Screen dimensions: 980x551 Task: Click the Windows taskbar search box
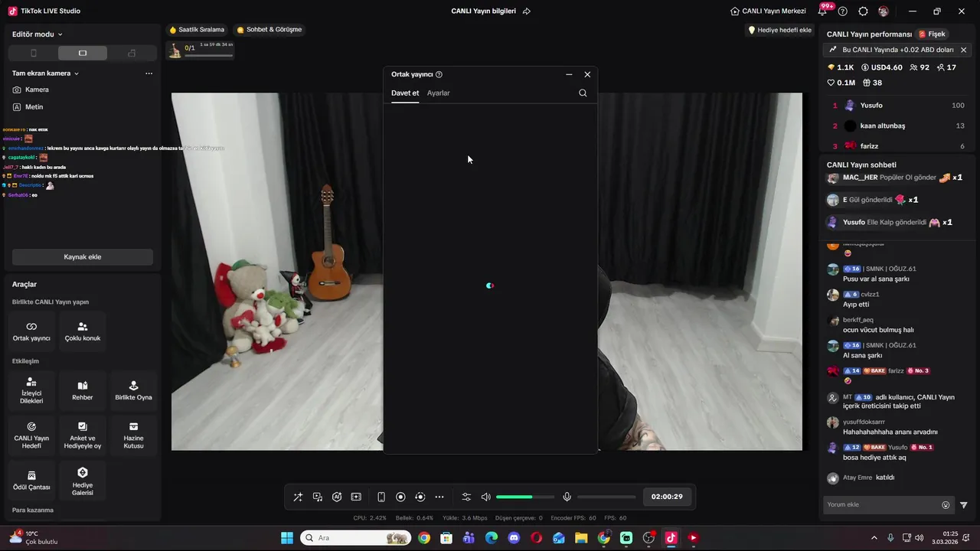pos(355,538)
